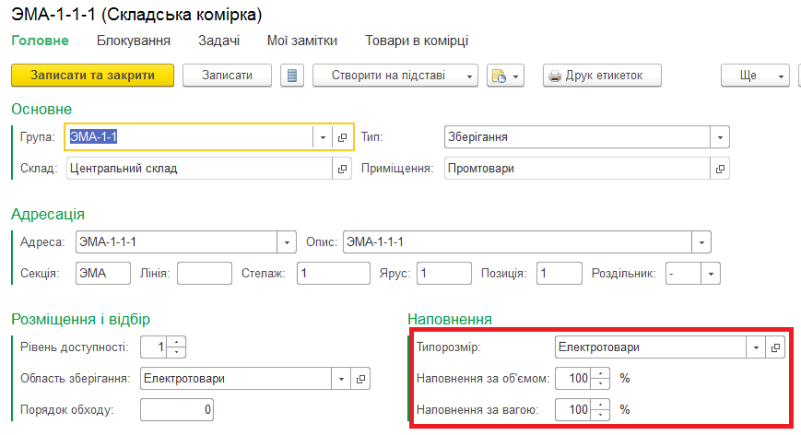Click the Порядок обходу input field
The width and height of the screenshot is (801, 435).
coord(177,410)
